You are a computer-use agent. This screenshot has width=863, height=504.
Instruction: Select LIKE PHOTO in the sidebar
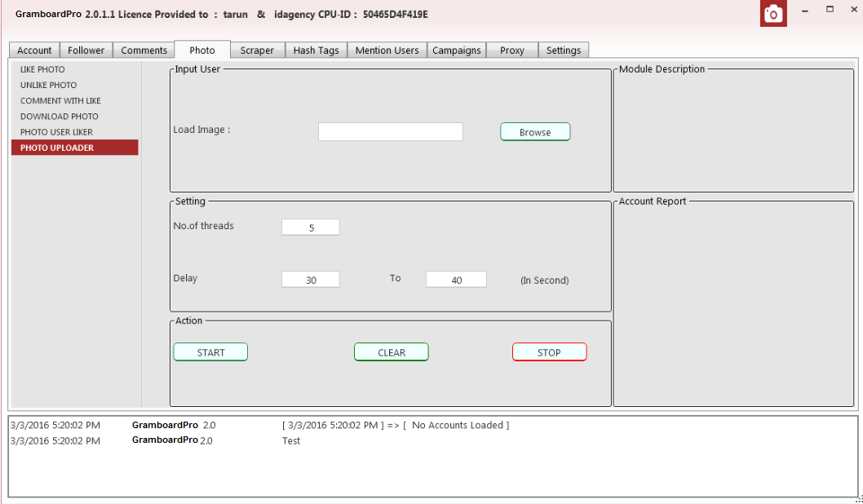[x=75, y=69]
